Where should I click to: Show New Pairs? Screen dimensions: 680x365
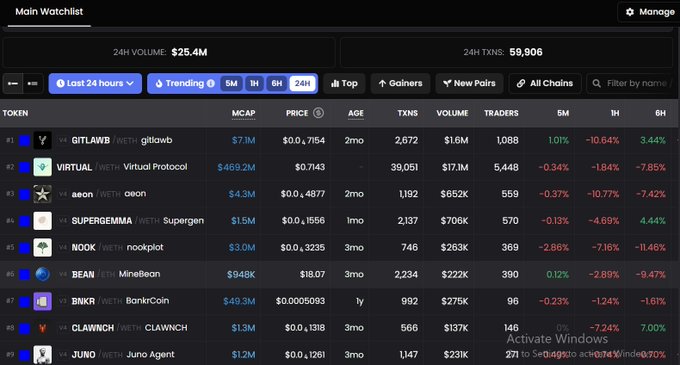[469, 83]
